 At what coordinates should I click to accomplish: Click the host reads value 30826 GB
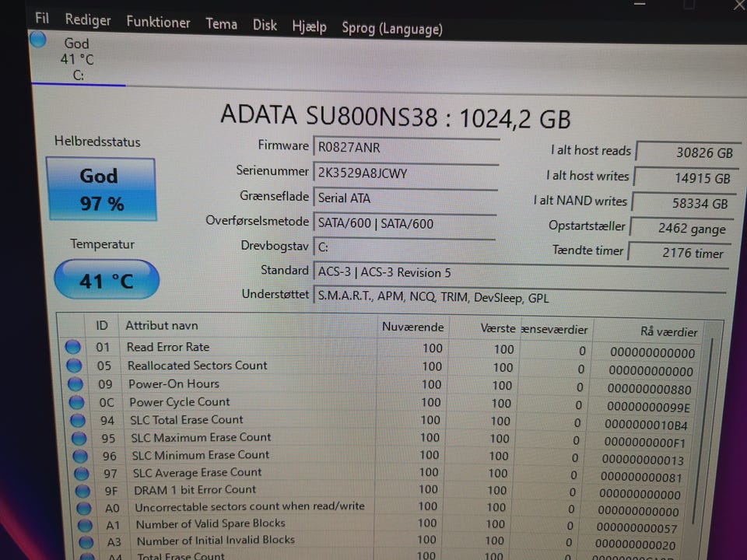(688, 152)
